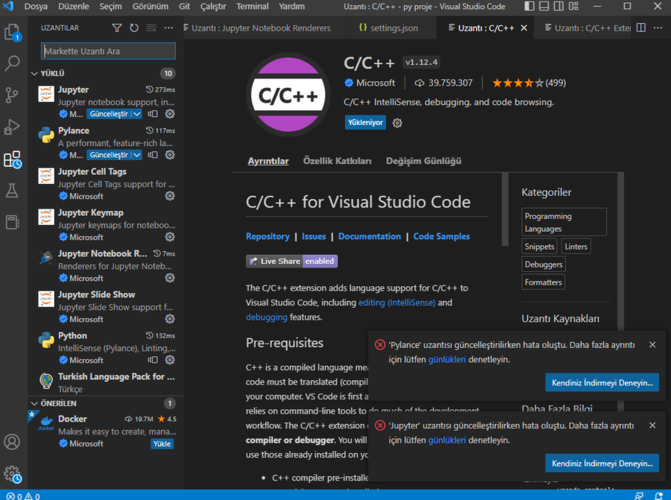The width and height of the screenshot is (671, 500).
Task: Open manage gear for Python extension
Action: (x=170, y=360)
